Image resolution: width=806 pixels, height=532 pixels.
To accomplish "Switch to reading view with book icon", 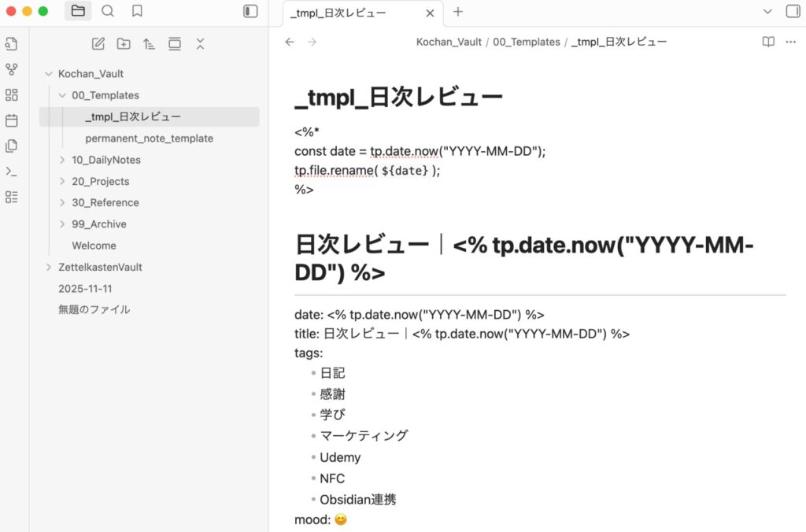I will 768,42.
